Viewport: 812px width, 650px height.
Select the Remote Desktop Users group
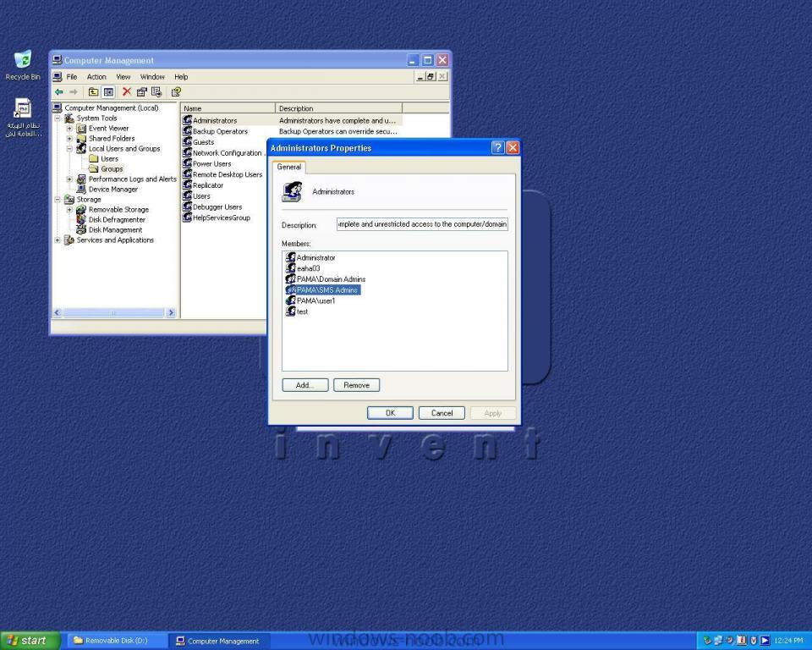pyautogui.click(x=228, y=174)
